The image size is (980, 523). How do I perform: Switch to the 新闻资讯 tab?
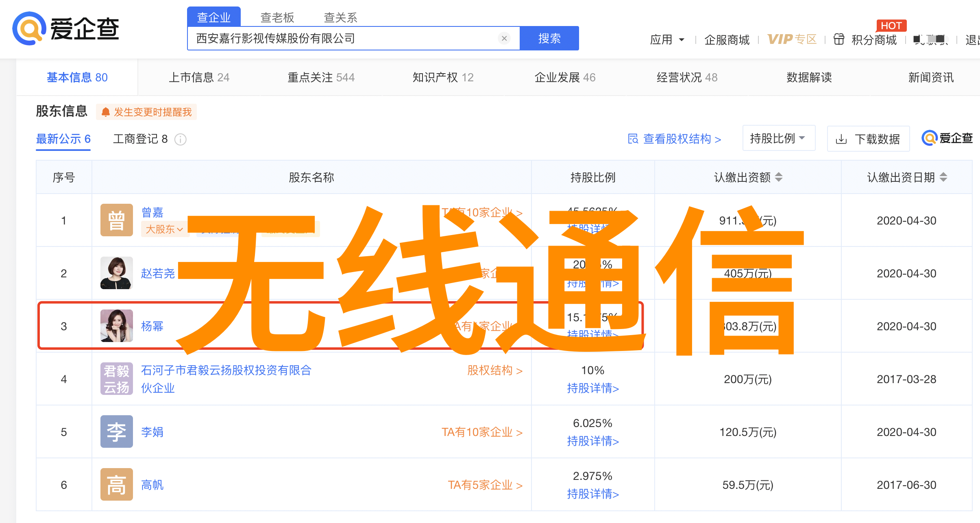coord(931,77)
